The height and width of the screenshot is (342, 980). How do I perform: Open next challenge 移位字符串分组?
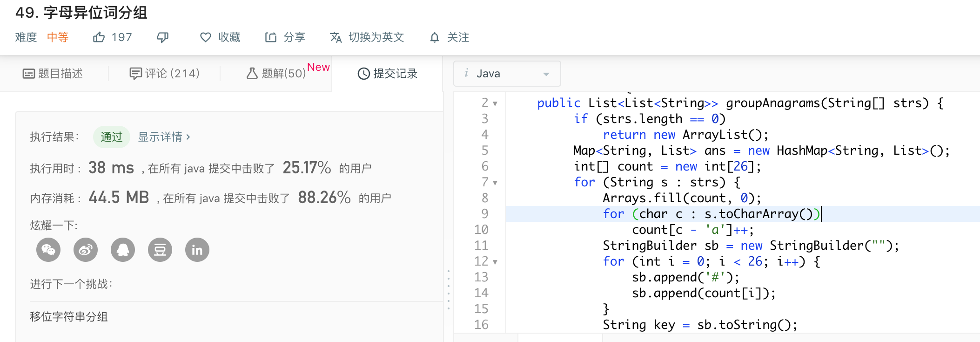(x=69, y=317)
